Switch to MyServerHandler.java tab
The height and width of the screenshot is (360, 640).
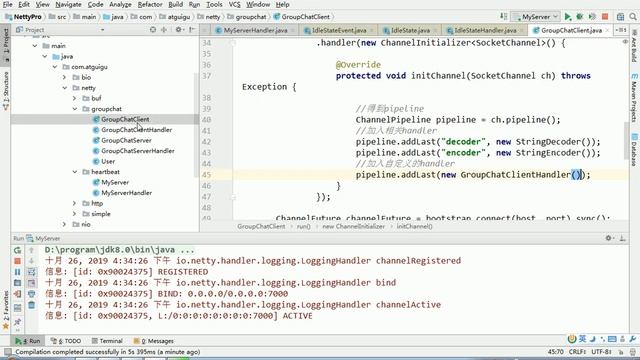255,30
